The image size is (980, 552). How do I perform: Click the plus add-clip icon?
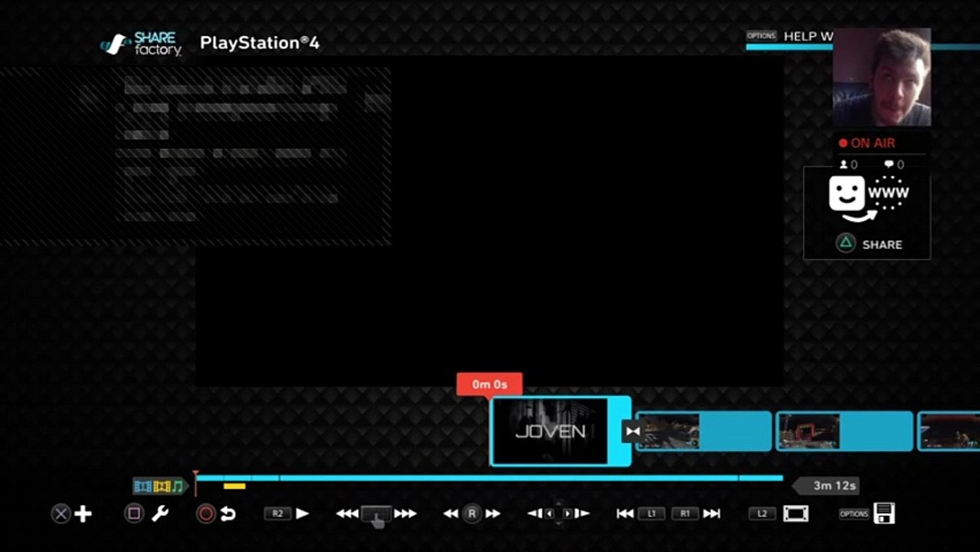click(84, 514)
